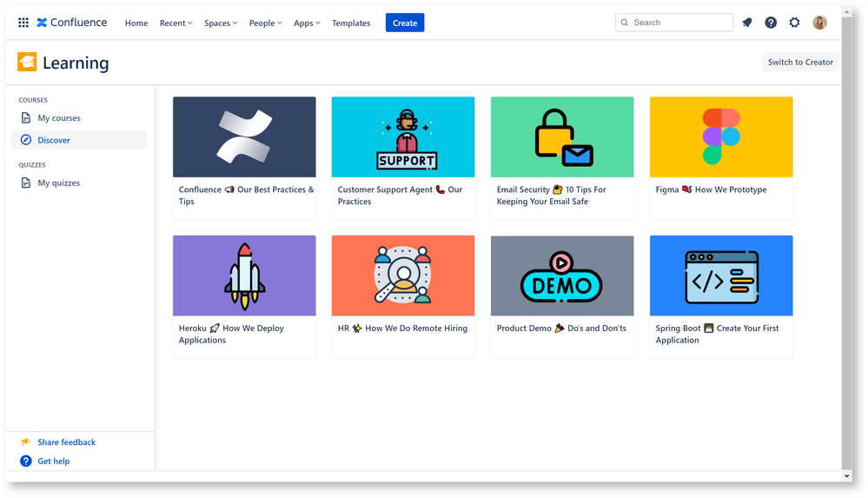Open Product Demo course thumbnail

click(562, 276)
